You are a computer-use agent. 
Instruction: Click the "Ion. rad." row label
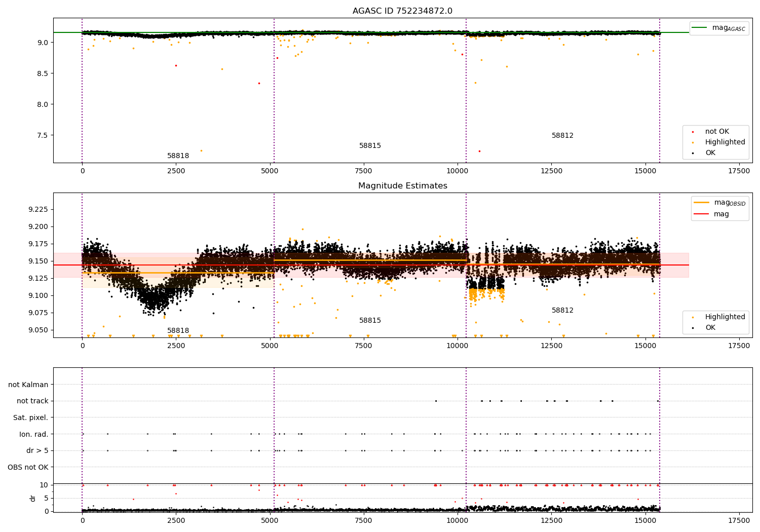tap(34, 435)
